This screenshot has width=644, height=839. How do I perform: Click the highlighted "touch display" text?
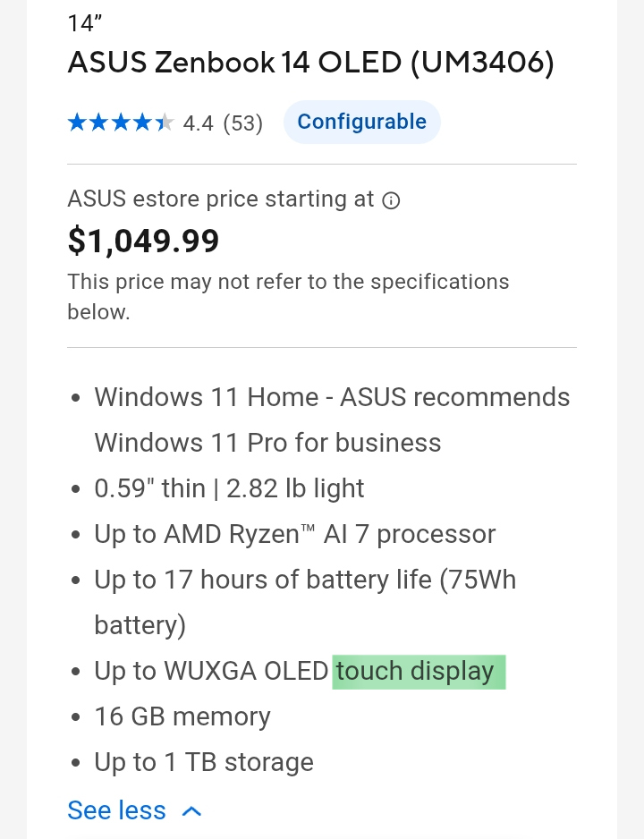click(x=417, y=672)
